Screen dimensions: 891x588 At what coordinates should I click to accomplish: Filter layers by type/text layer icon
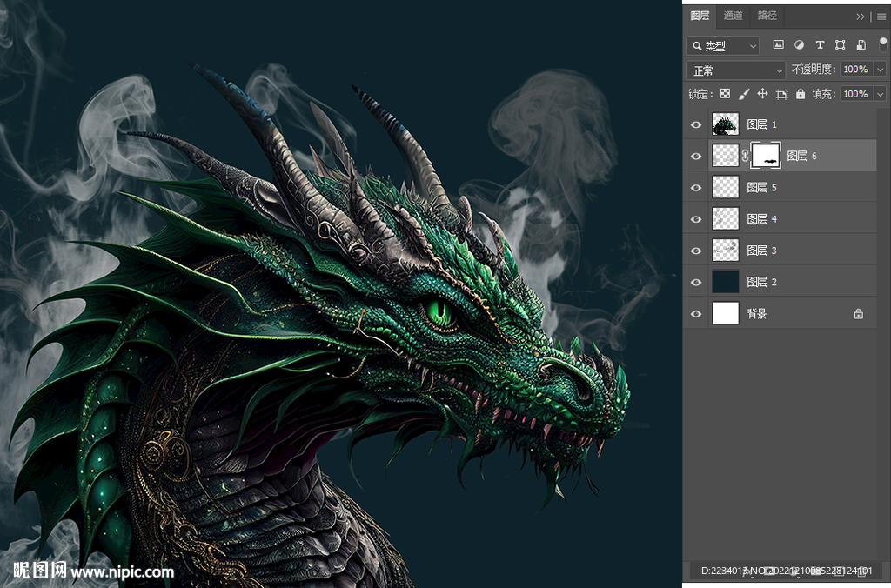pos(820,45)
